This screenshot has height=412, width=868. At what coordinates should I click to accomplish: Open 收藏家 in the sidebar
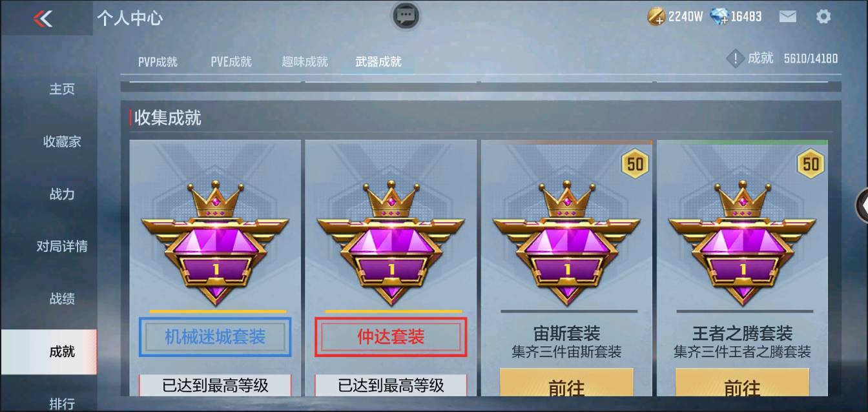point(62,141)
